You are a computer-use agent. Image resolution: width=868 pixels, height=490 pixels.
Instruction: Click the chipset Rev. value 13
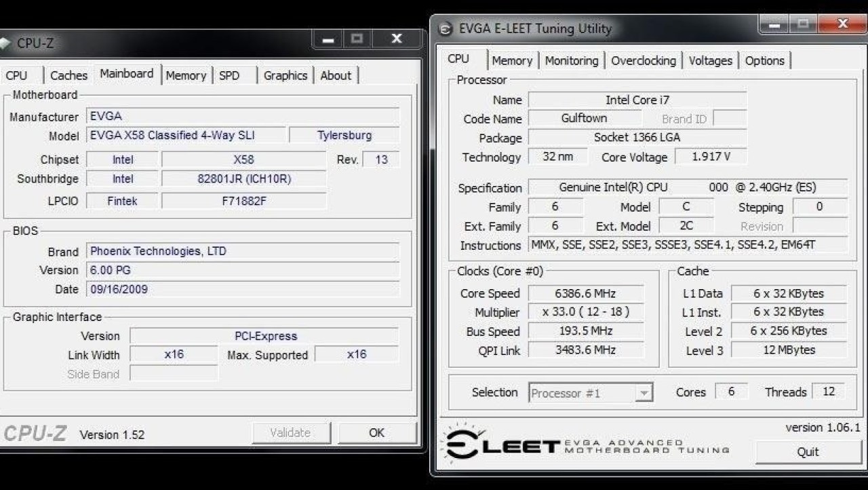click(x=381, y=160)
